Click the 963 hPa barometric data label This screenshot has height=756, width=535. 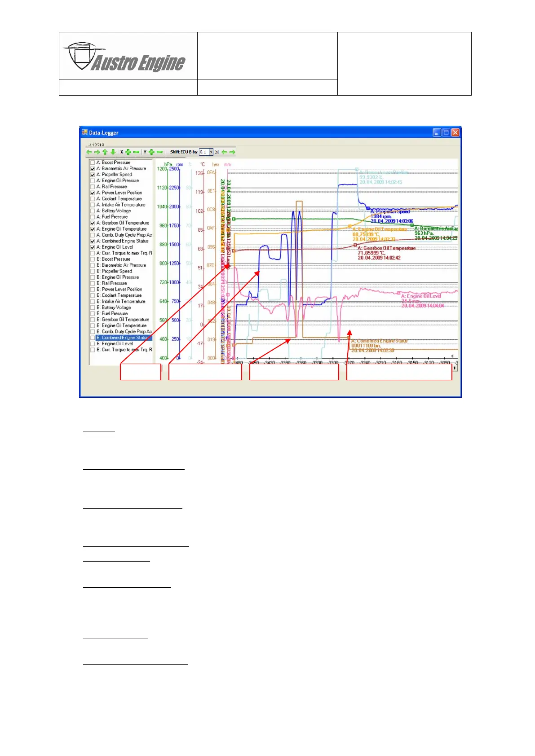[x=436, y=233]
